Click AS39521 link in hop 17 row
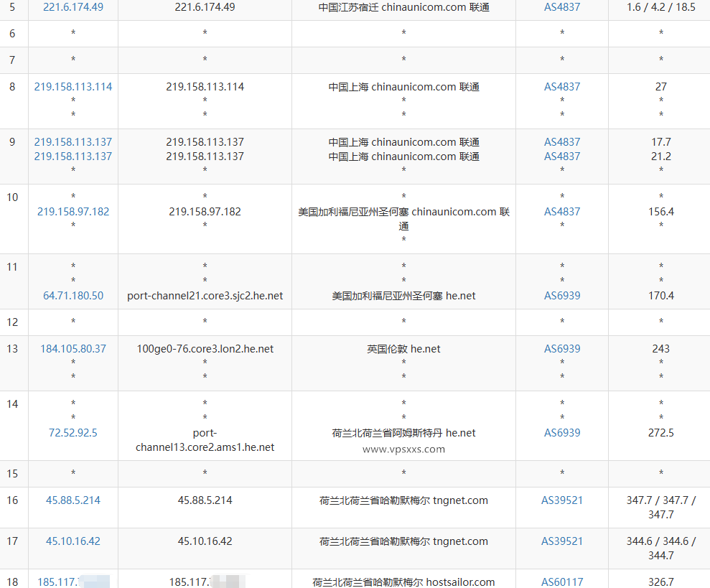The width and height of the screenshot is (710, 588). coord(562,541)
